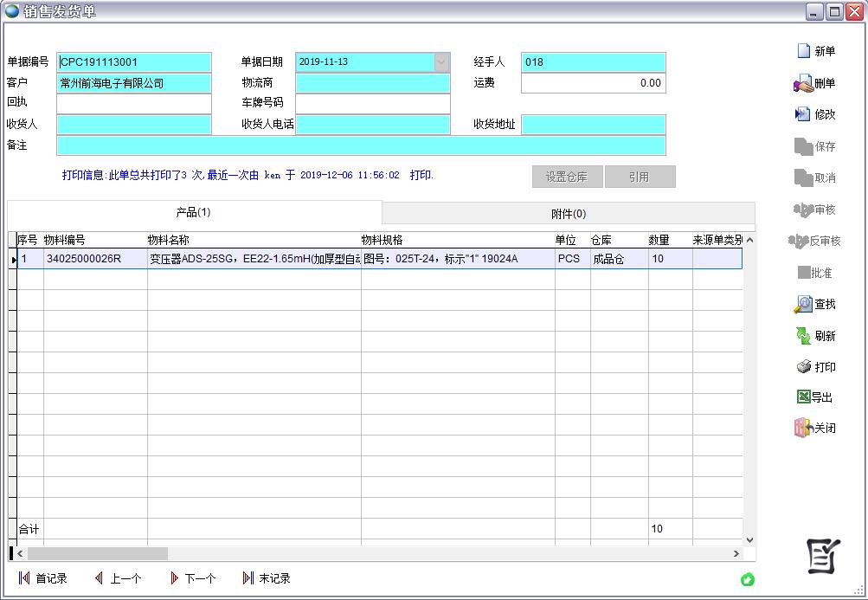
Task: Export the data with 导出 icon
Action: point(803,397)
